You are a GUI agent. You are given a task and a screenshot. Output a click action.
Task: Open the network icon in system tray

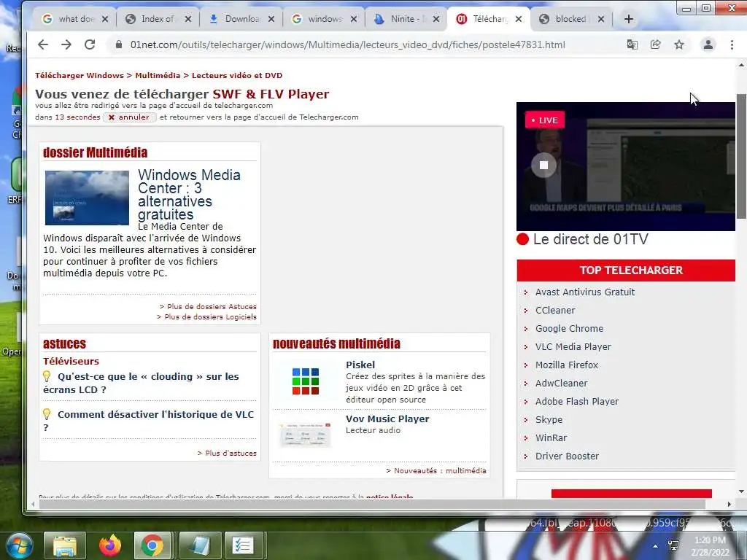673,545
